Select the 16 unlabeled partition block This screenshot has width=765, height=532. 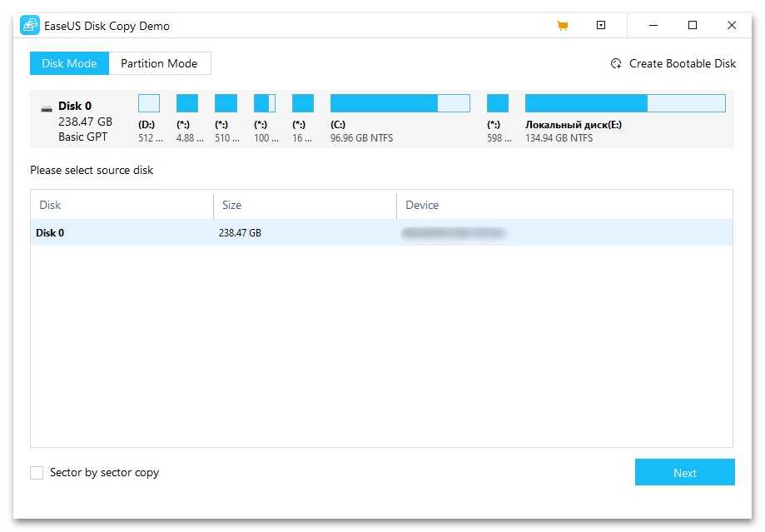[x=303, y=103]
